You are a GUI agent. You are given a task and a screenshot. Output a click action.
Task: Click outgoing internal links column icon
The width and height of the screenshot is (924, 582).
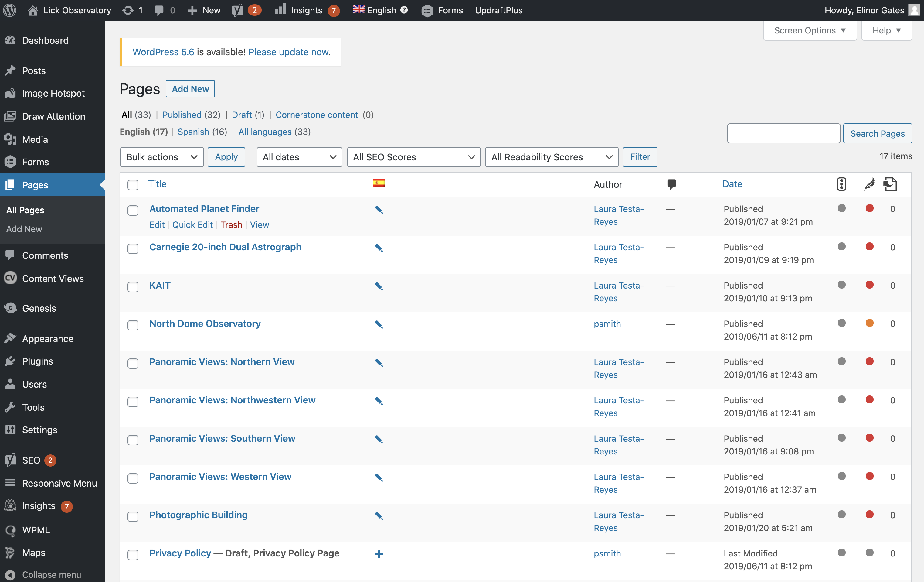coord(890,184)
